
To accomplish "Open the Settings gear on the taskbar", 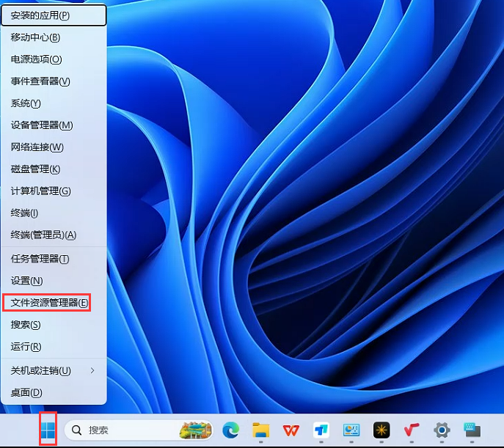I will pyautogui.click(x=442, y=430).
